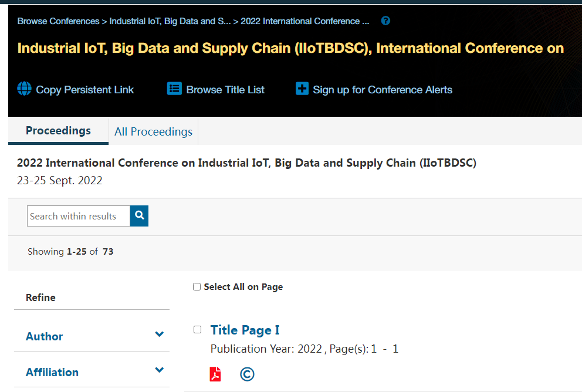The image size is (582, 392).
Task: Focus the Search within results field
Action: [x=79, y=216]
